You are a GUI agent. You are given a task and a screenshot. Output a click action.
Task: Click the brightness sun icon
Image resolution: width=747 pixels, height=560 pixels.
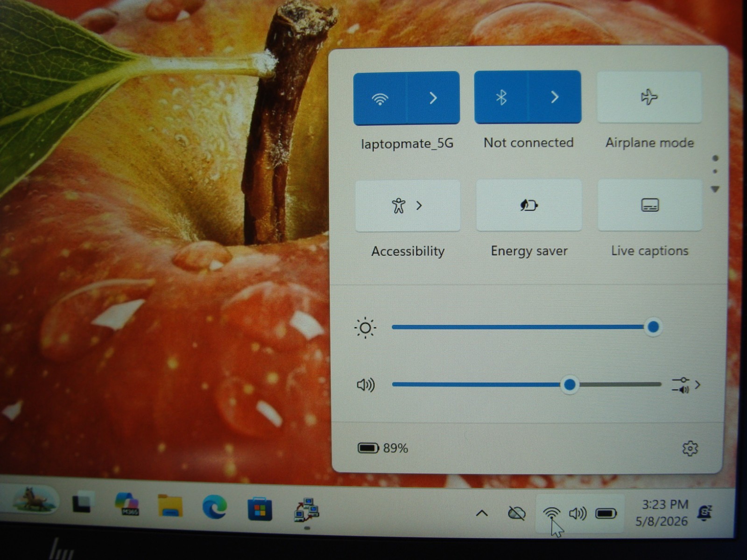pyautogui.click(x=365, y=328)
